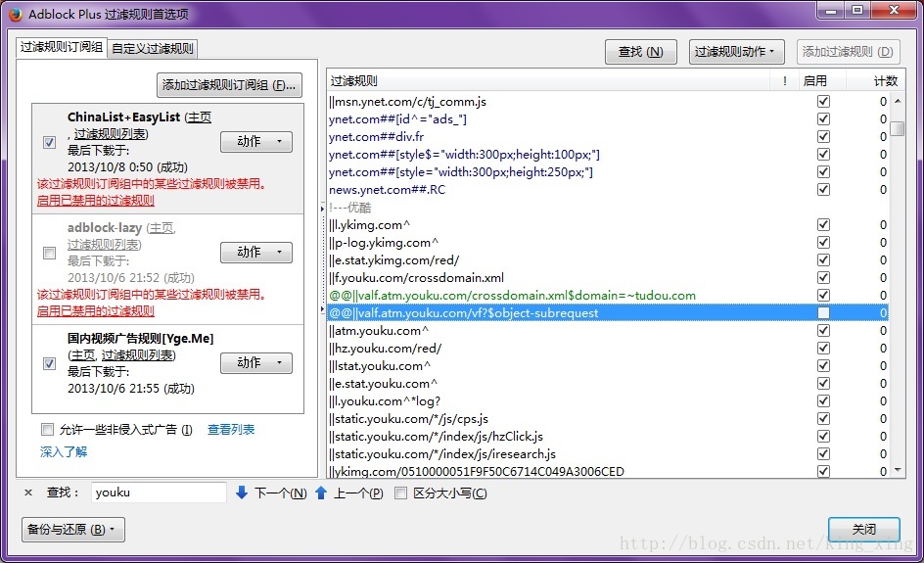Click the 过滤规则 column header

click(548, 80)
